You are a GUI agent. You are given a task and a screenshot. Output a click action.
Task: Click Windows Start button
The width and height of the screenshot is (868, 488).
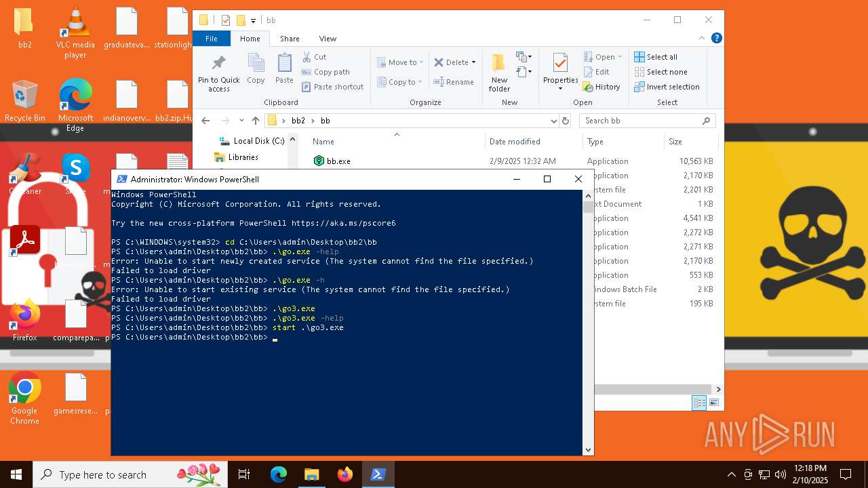(x=16, y=474)
